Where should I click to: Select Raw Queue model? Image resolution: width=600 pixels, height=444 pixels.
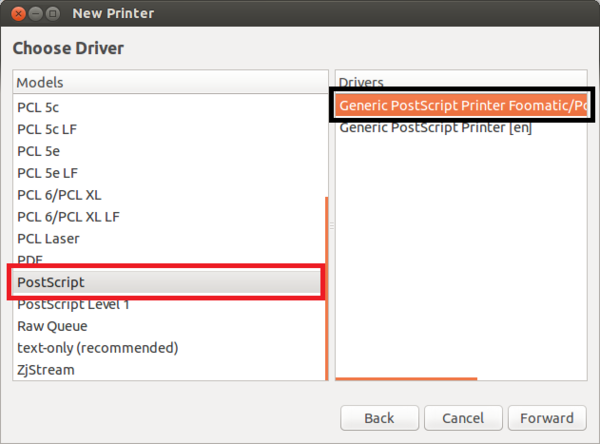click(x=169, y=326)
